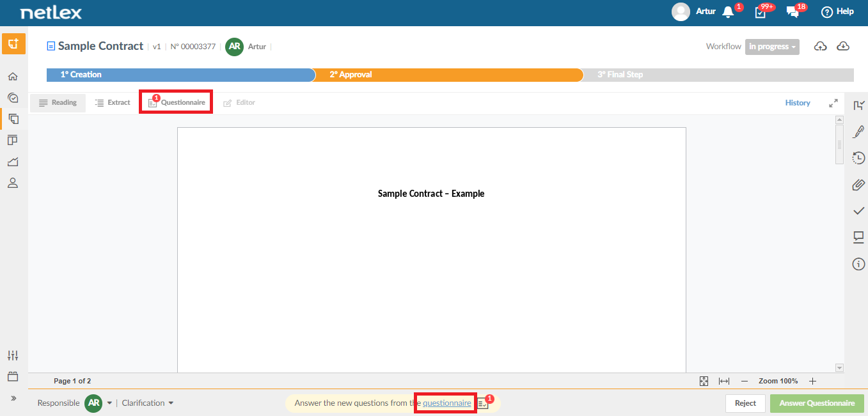The height and width of the screenshot is (416, 868).
Task: Select the 1º Creation workflow step
Action: [x=180, y=75]
